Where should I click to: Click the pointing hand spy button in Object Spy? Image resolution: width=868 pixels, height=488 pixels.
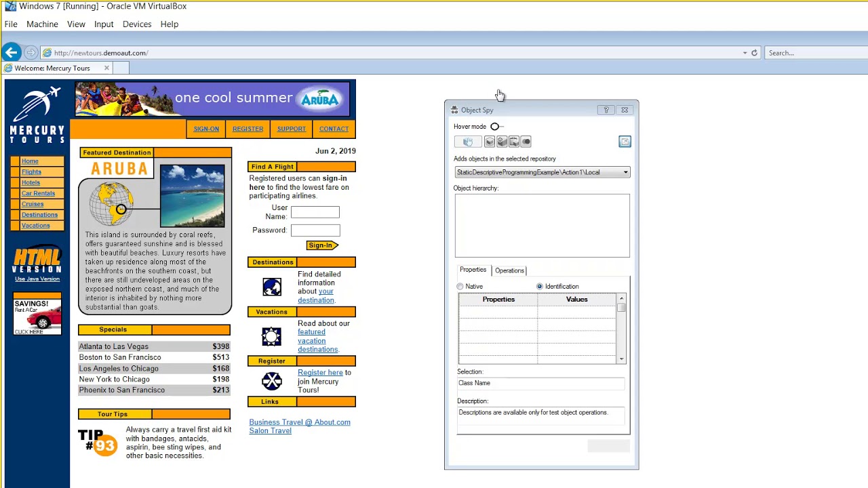point(467,142)
